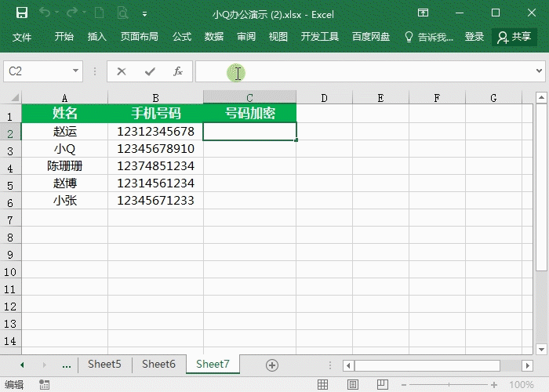549x392 pixels.
Task: Select the Sheet7 tab
Action: (213, 365)
